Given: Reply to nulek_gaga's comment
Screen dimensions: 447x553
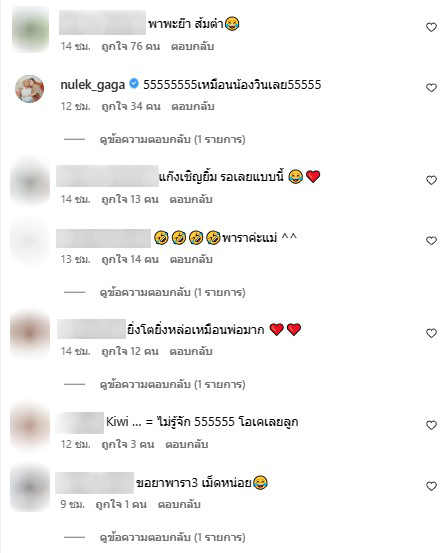Looking at the screenshot, I should pos(193,106).
